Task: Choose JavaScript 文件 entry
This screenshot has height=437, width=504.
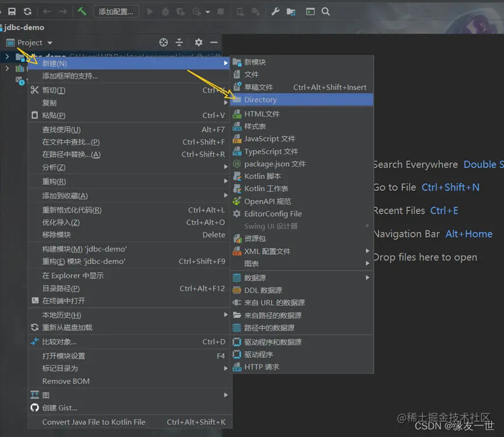Action: point(302,139)
